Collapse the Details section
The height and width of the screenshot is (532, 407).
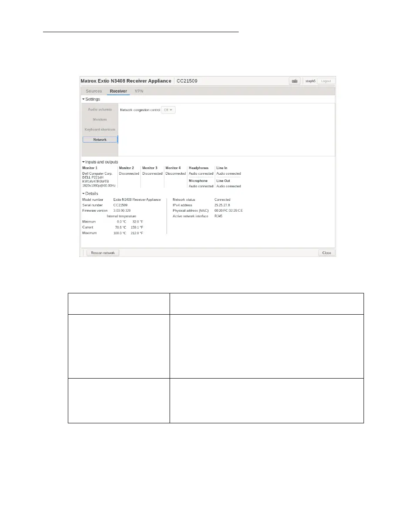point(90,193)
